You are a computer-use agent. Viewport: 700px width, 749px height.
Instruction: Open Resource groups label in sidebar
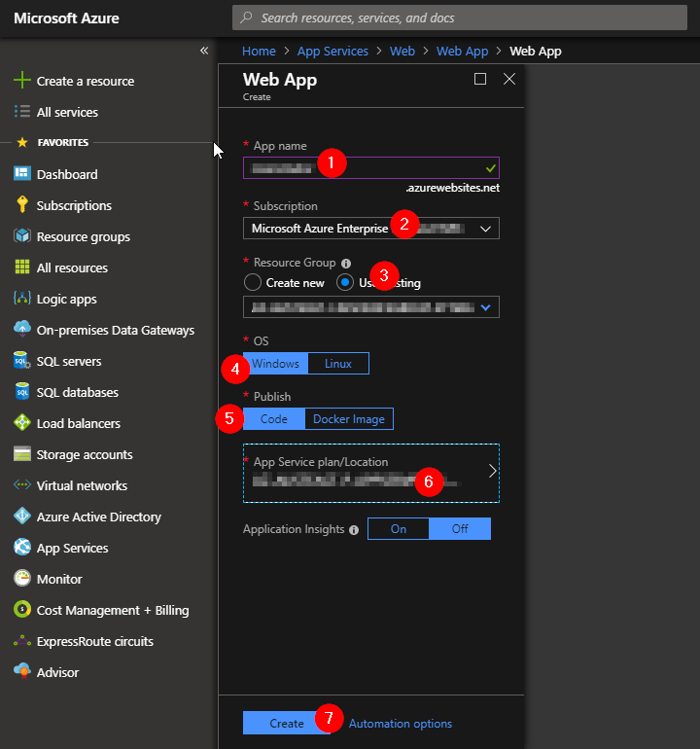[84, 237]
